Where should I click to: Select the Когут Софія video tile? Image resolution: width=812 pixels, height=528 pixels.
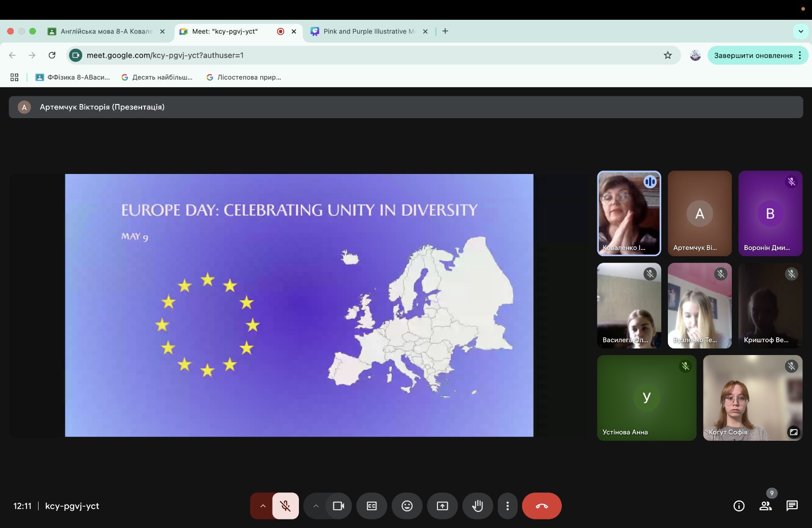(752, 398)
